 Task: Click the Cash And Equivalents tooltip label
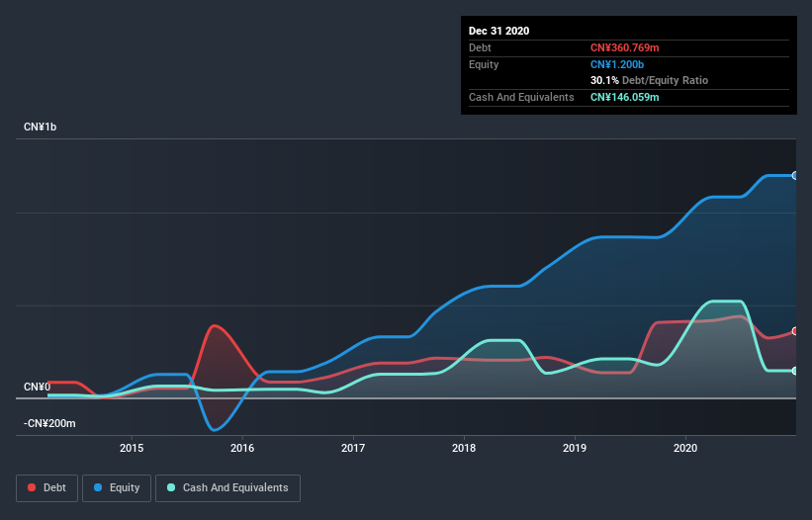tap(521, 97)
